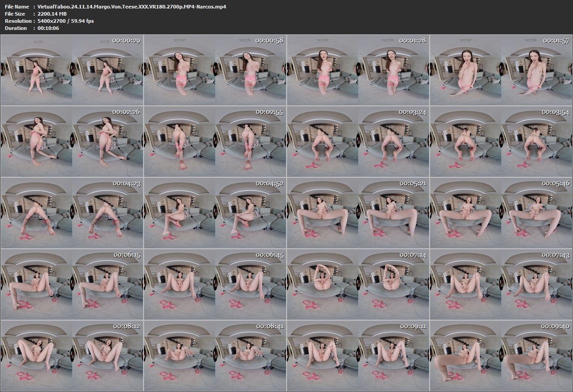The image size is (573, 392).
Task: Open the frame stamped 00:09:40
Action: (501, 355)
